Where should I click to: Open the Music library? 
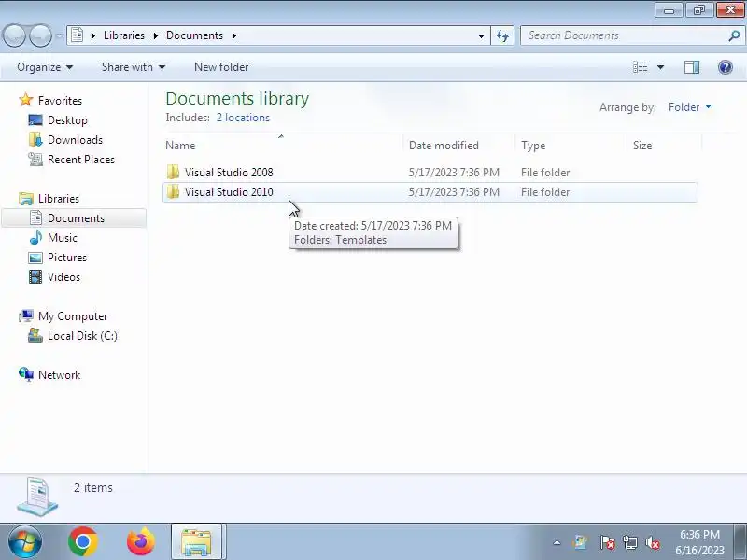(62, 238)
